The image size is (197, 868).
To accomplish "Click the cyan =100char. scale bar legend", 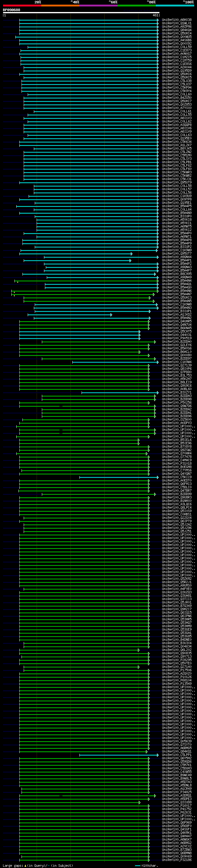I will point(137,865).
